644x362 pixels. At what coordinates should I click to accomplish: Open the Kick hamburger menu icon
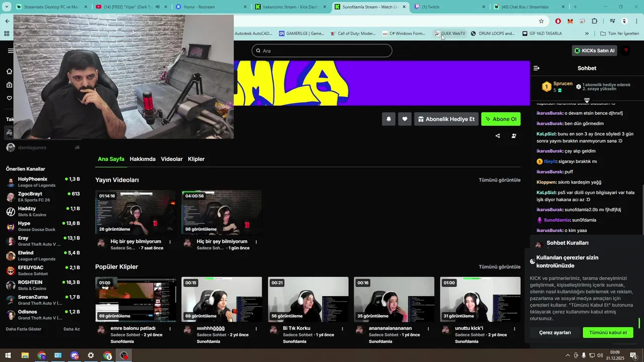[10, 51]
